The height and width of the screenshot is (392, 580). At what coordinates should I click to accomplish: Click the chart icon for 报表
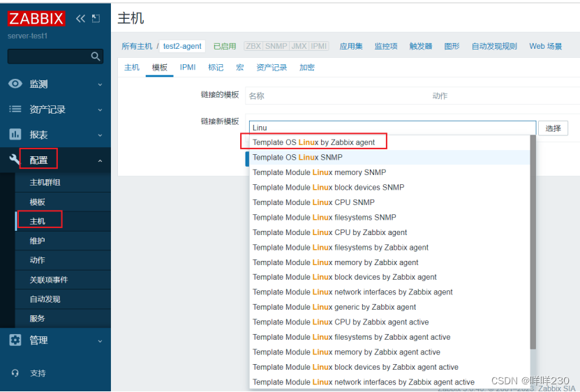15,134
